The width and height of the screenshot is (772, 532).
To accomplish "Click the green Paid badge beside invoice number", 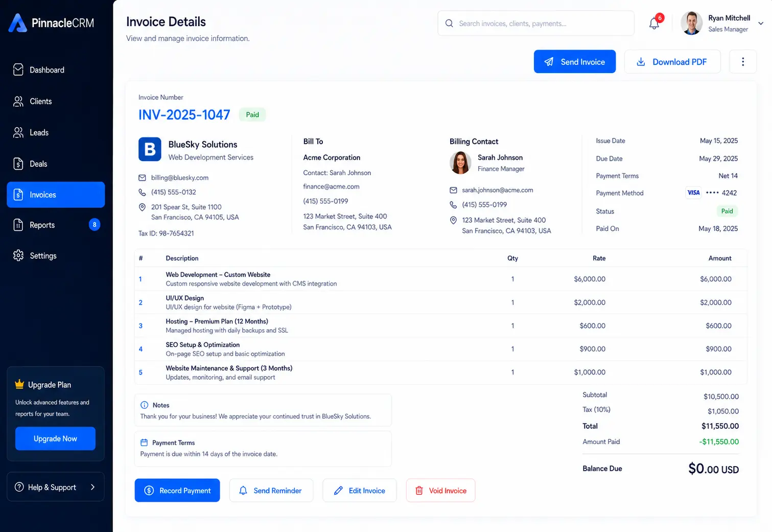I will click(x=252, y=114).
